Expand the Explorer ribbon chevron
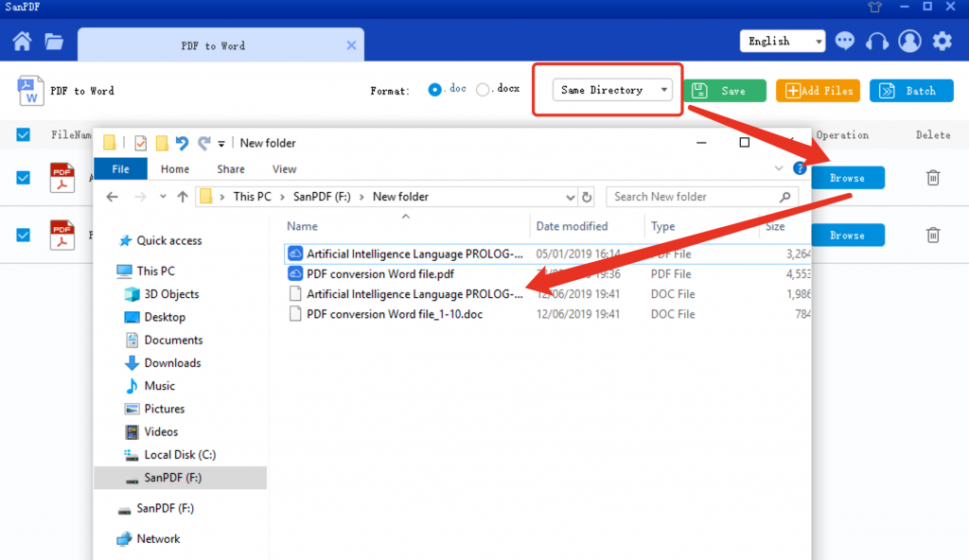Screen dimensions: 969x560 (x=779, y=168)
